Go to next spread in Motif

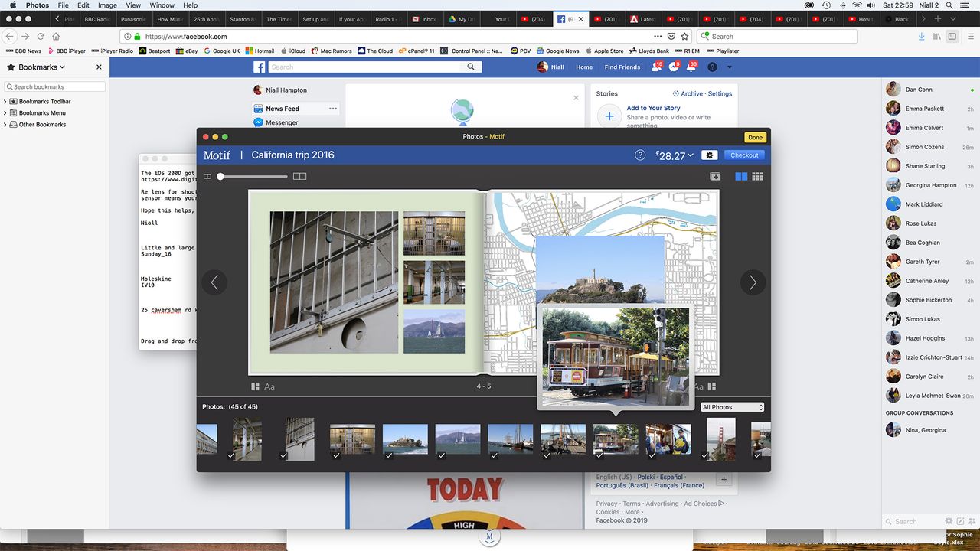coord(753,282)
